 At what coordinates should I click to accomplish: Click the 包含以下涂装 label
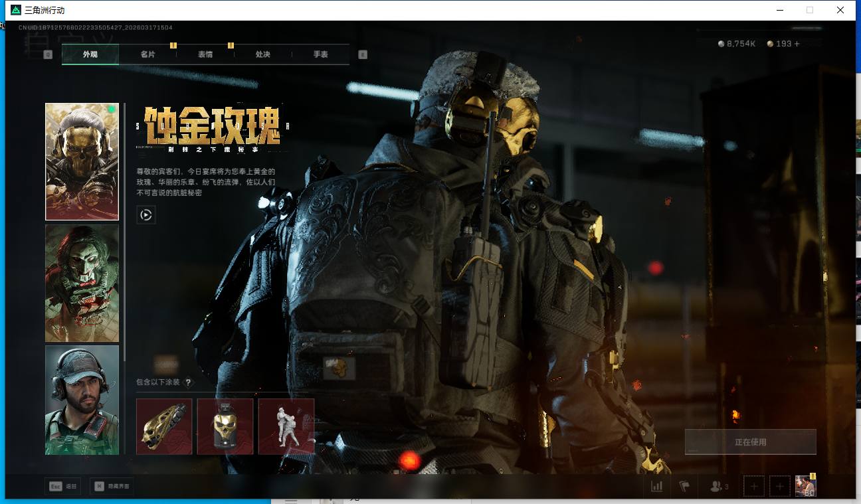coord(158,382)
